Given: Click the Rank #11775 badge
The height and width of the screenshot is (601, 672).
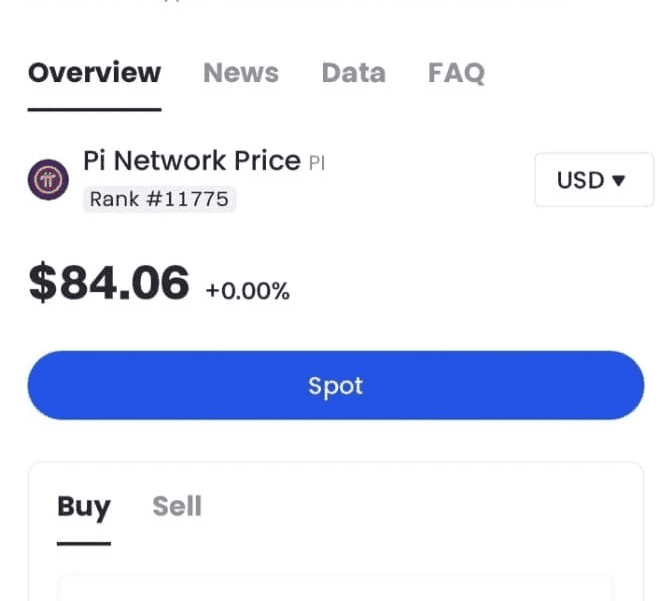Looking at the screenshot, I should [159, 199].
